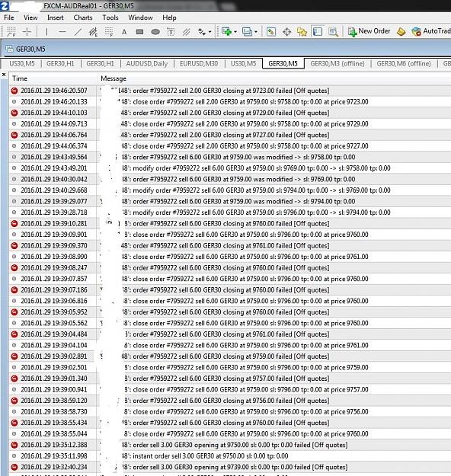Screen dimensions: 451x476
Task: Select the active GER30,M5 chart tab
Action: pos(283,64)
